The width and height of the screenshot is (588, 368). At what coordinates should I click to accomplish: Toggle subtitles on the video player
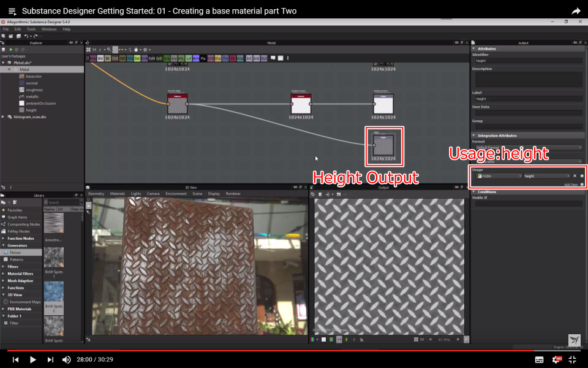click(x=539, y=360)
